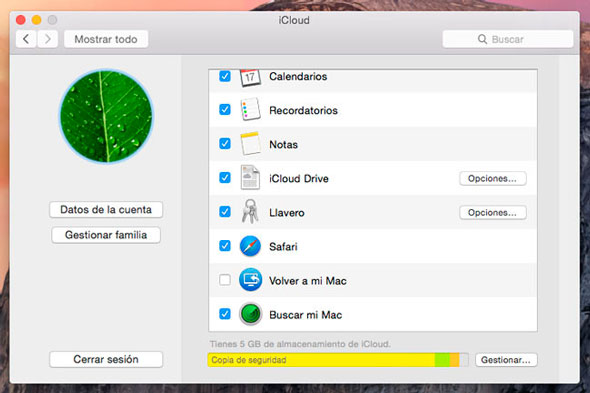Click the Safari label
The width and height of the screenshot is (590, 393).
click(x=283, y=247)
